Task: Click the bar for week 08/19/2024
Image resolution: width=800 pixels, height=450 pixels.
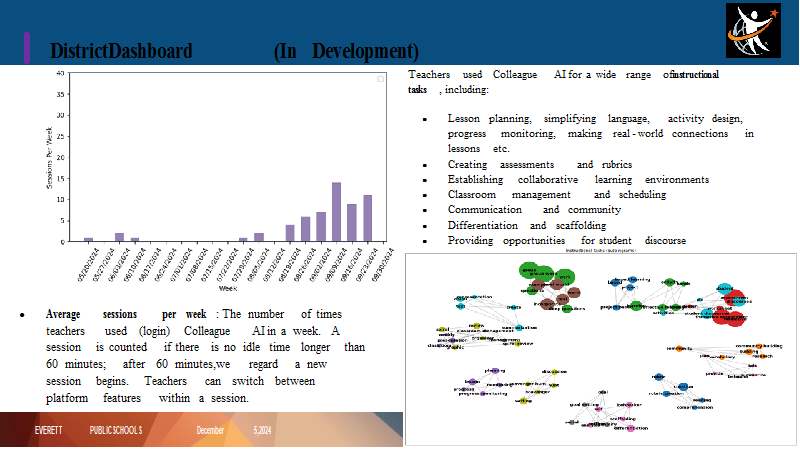Action: [290, 233]
